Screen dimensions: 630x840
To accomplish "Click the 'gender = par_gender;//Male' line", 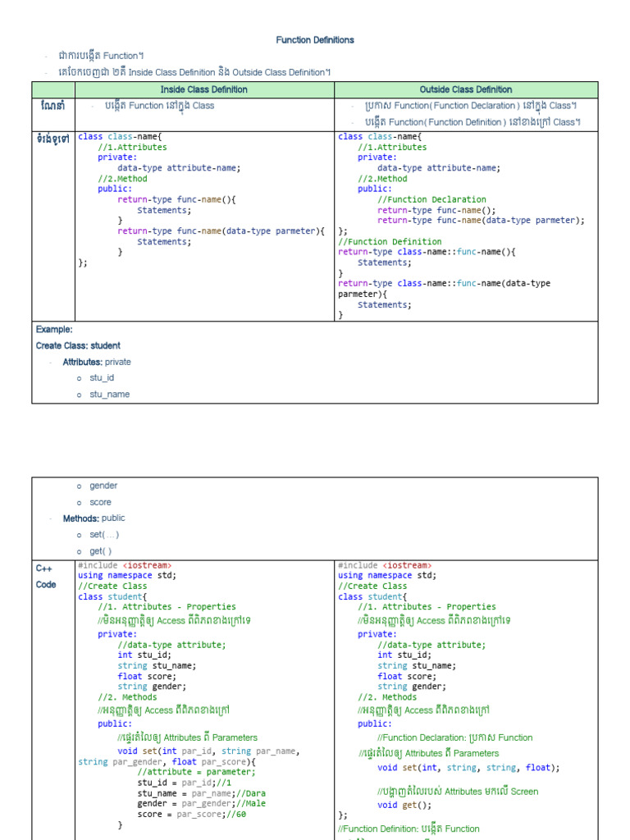I will click(x=202, y=804).
